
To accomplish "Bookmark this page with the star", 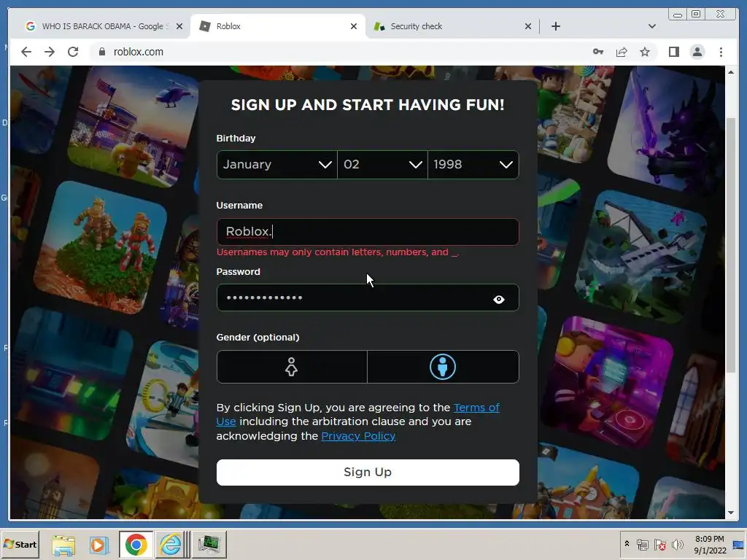I will click(645, 52).
